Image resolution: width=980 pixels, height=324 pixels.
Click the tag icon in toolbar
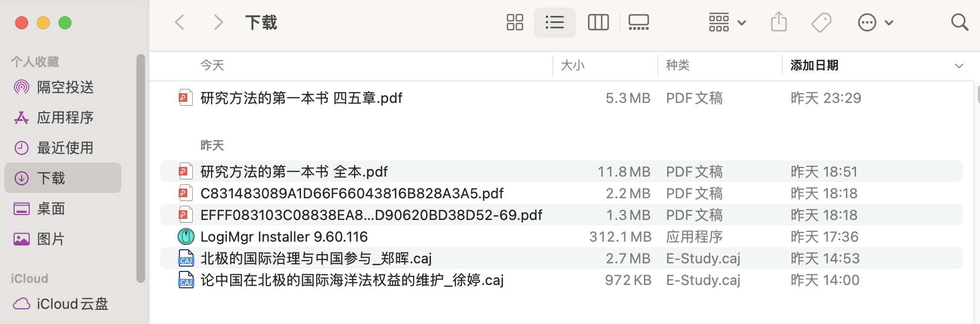[x=821, y=23]
